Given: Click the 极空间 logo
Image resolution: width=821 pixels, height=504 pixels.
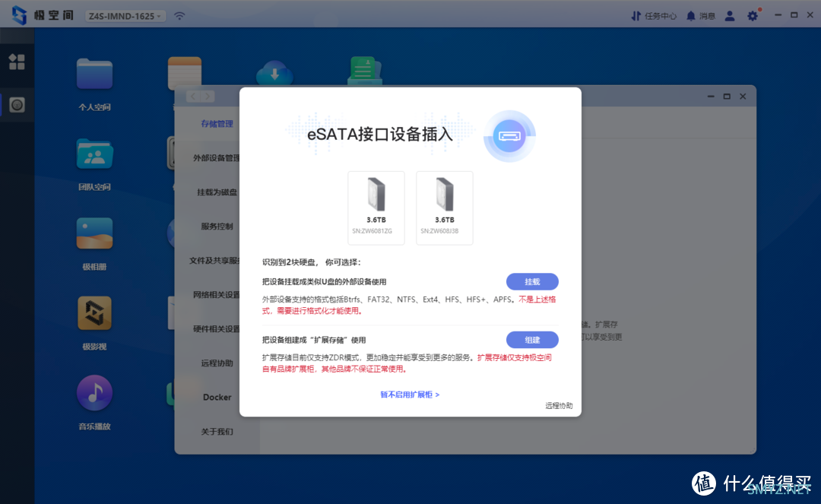Looking at the screenshot, I should point(43,15).
